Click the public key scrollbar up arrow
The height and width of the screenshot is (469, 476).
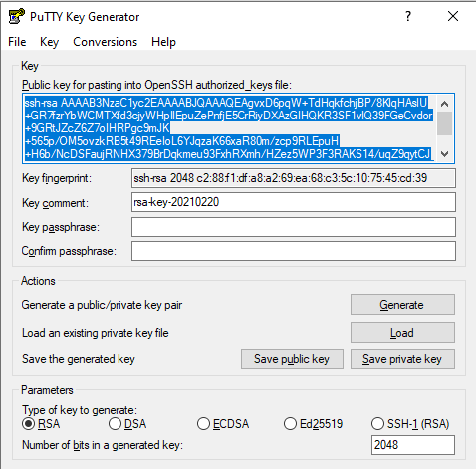click(x=444, y=104)
